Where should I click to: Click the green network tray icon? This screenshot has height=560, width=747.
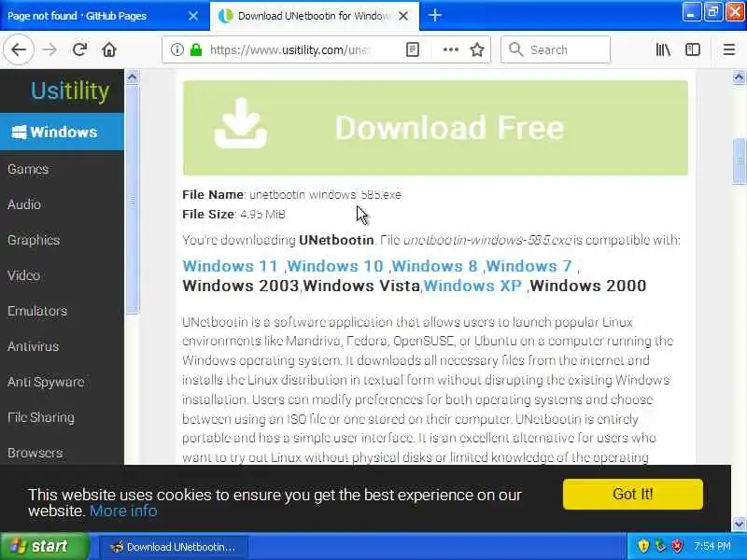[660, 546]
